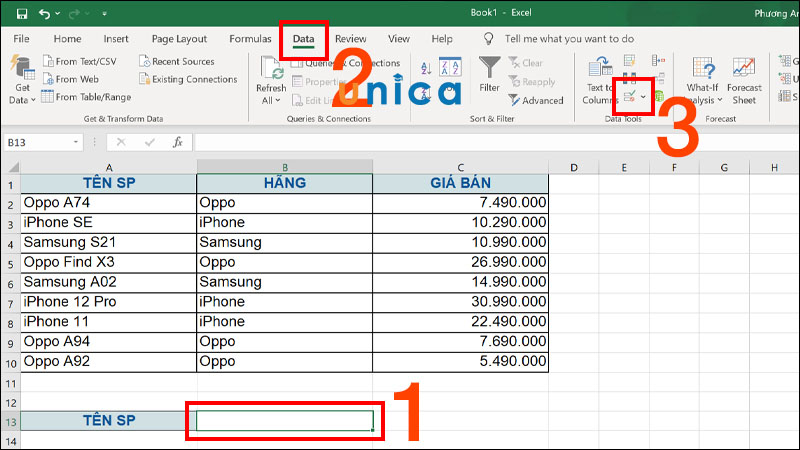Select column C header
Viewport: 800px width, 450px height.
(460, 167)
